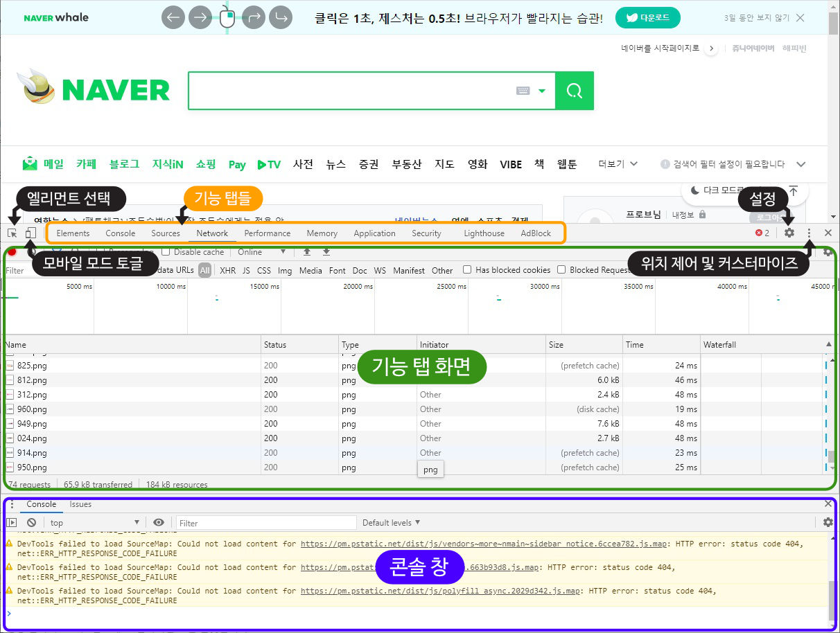Show the console sidebar icon
The image size is (840, 633).
tap(12, 523)
